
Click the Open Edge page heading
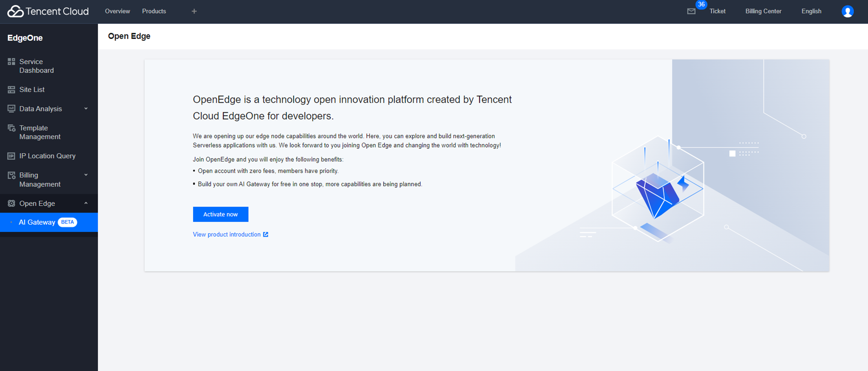tap(129, 36)
